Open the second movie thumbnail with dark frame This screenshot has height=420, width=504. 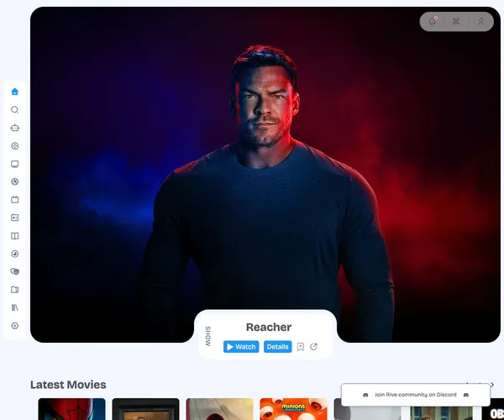145,409
